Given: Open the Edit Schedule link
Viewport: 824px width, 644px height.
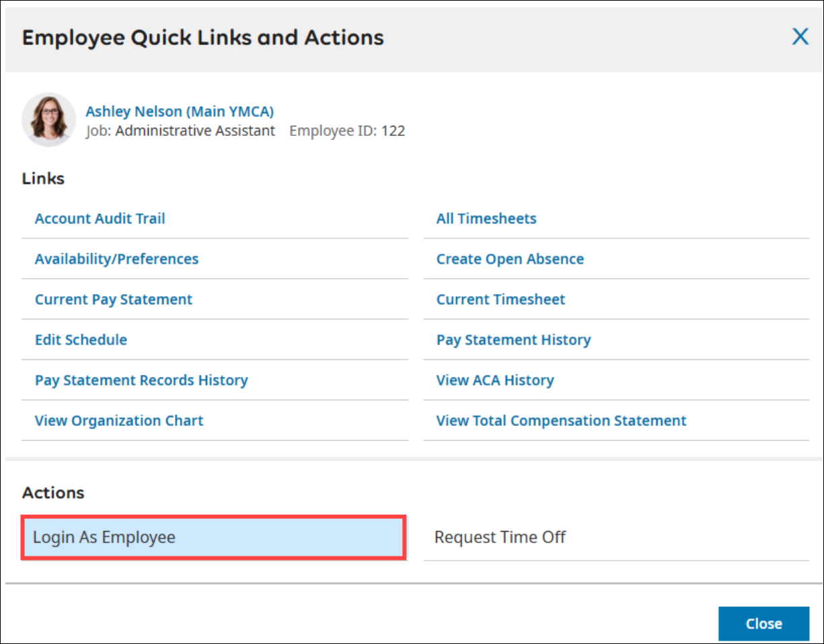Looking at the screenshot, I should click(81, 340).
